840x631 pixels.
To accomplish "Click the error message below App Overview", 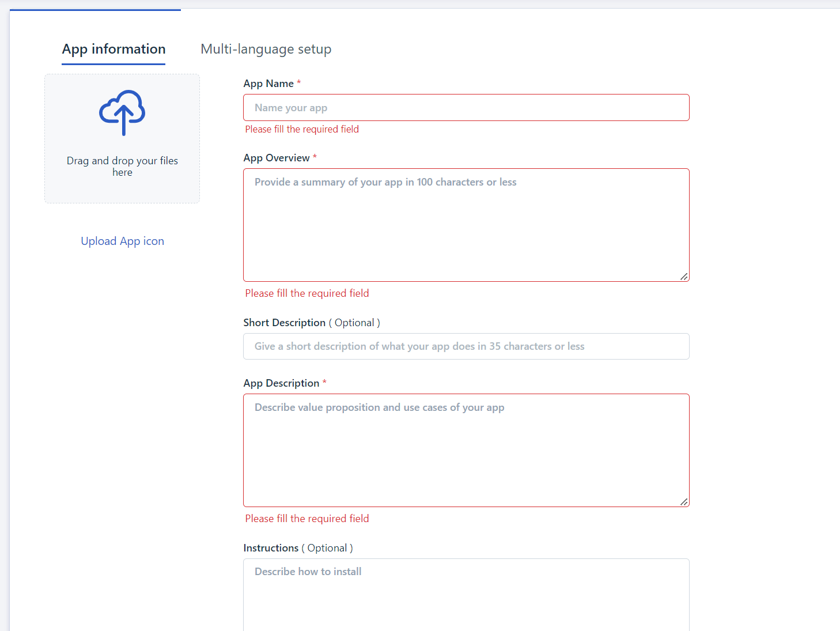I will [307, 293].
